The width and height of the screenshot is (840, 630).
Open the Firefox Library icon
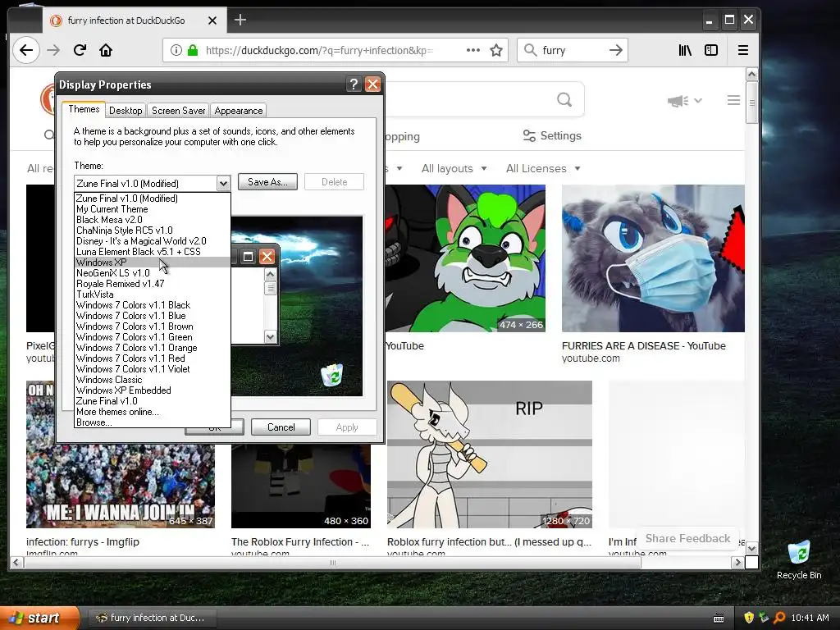685,50
